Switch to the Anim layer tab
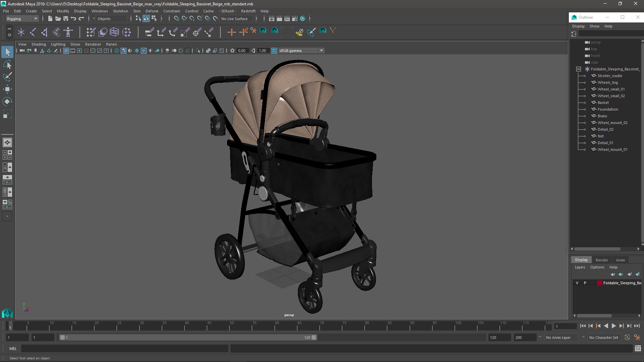The height and width of the screenshot is (362, 644). click(x=620, y=260)
